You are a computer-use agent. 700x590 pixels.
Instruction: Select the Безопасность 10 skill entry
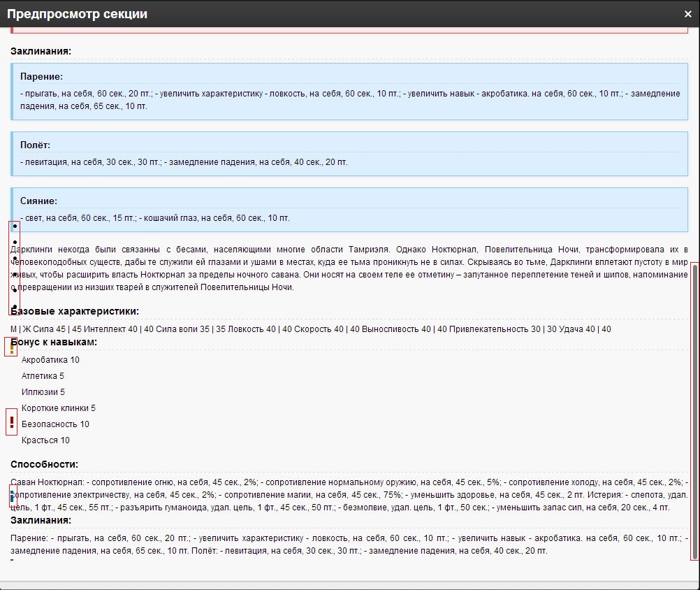point(55,424)
